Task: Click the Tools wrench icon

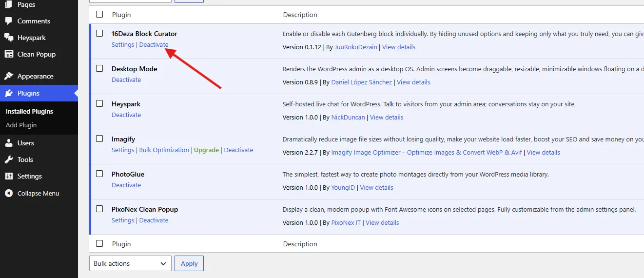Action: pos(8,159)
